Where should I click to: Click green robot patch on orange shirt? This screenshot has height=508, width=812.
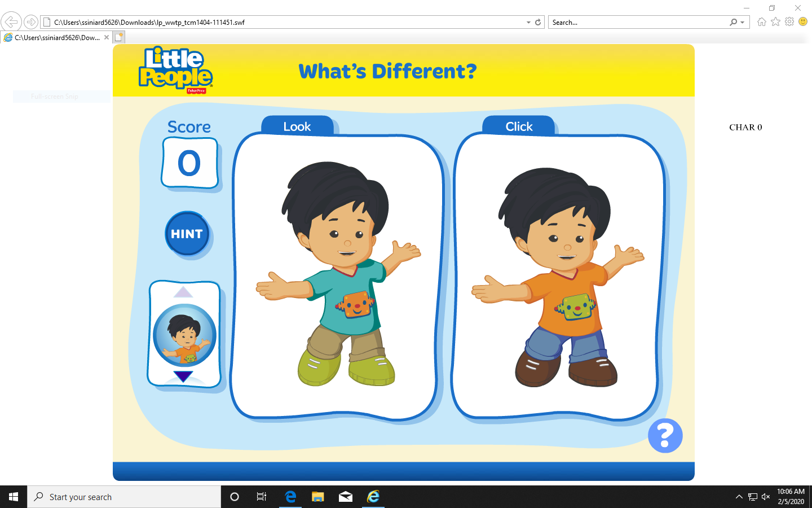coord(576,307)
